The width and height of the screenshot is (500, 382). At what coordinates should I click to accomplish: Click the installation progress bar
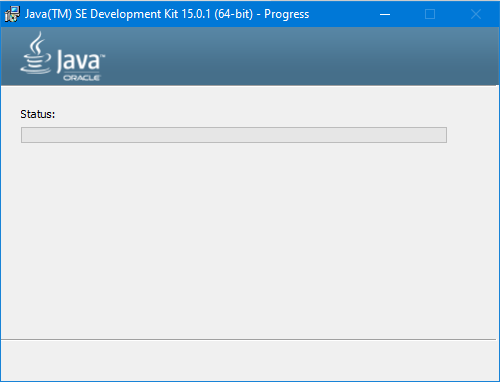(234, 135)
